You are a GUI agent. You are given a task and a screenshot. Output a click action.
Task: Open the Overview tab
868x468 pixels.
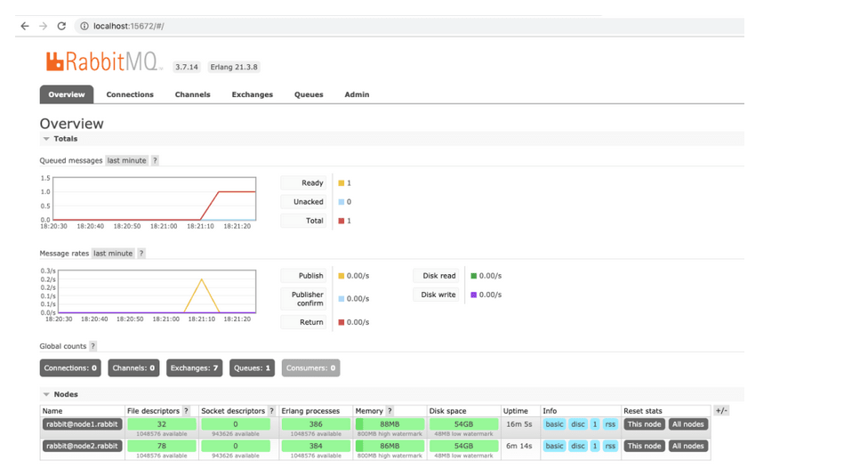(67, 94)
